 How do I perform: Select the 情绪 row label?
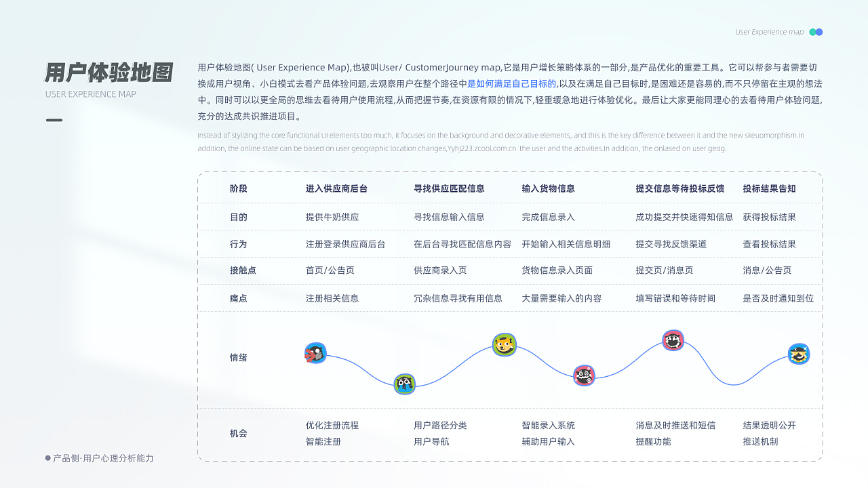tap(239, 357)
